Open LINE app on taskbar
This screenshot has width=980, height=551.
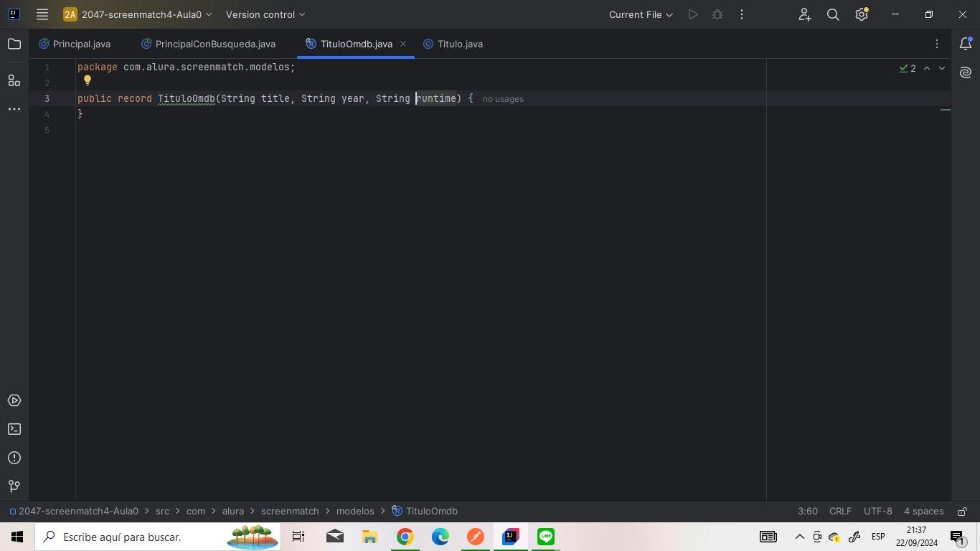tap(545, 537)
